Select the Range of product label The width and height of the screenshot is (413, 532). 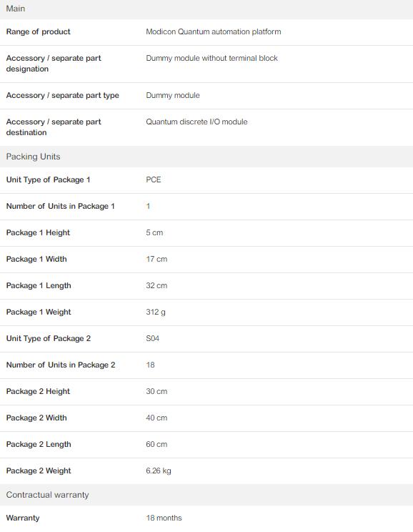[x=39, y=31]
